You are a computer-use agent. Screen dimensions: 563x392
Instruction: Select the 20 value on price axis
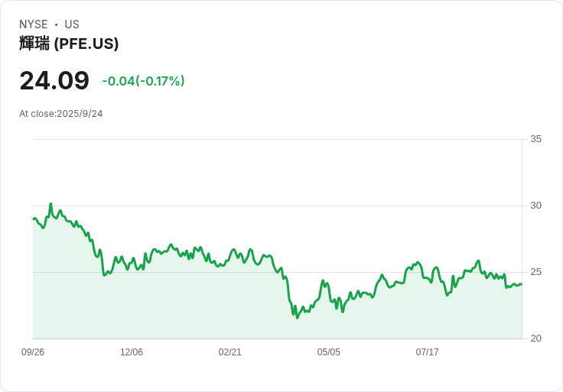(535, 339)
